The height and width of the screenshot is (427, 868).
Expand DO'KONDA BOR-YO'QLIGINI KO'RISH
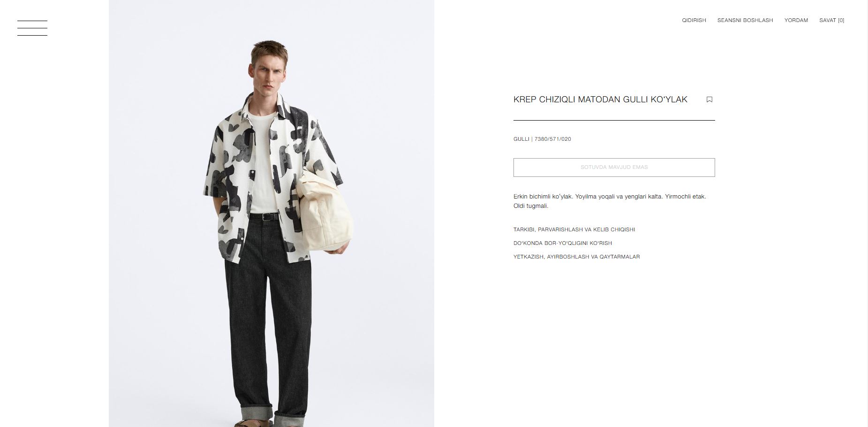tap(562, 243)
